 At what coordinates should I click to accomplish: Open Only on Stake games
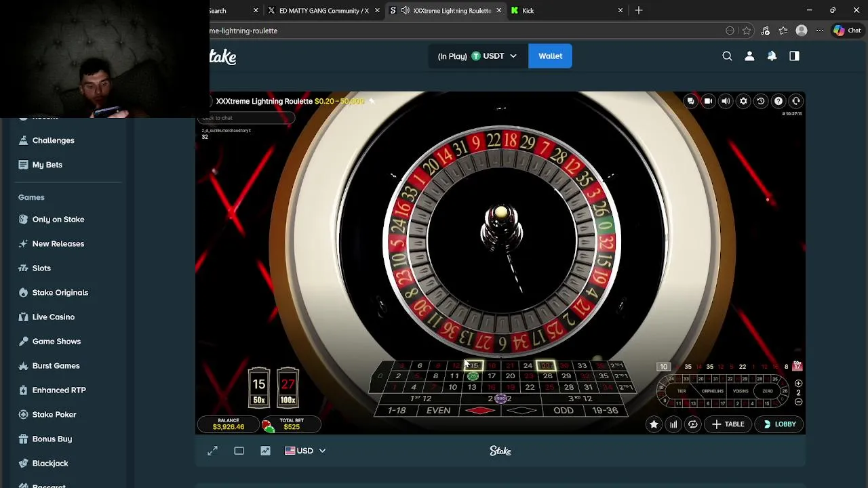coord(58,220)
